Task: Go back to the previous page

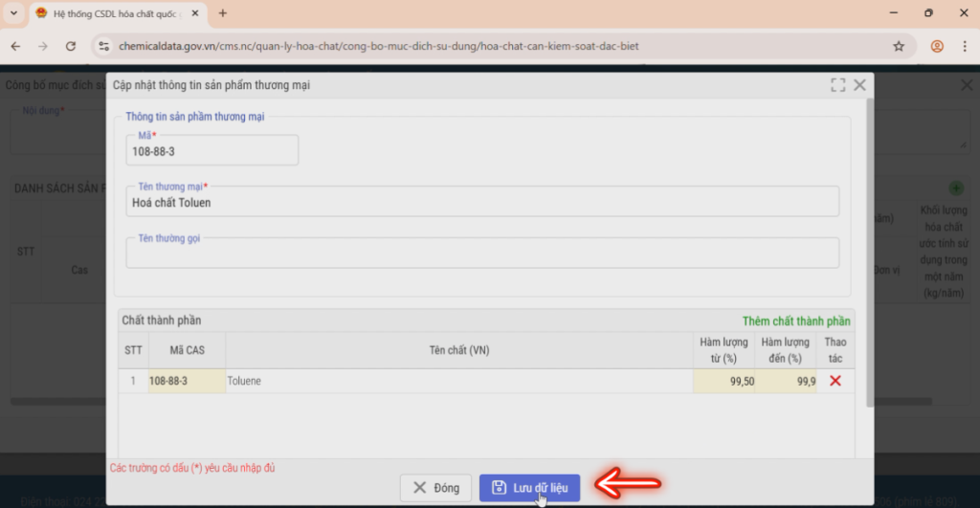Action: click(x=15, y=46)
